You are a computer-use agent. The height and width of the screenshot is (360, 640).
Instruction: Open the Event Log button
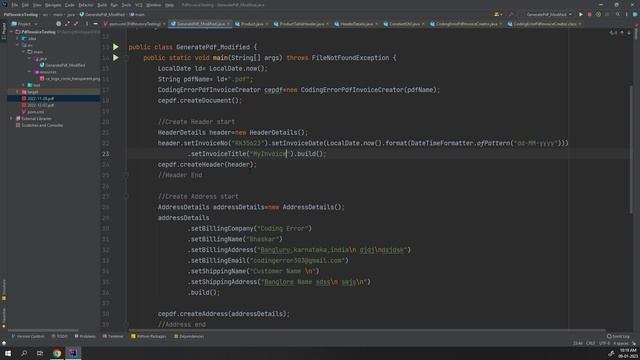tap(618, 336)
